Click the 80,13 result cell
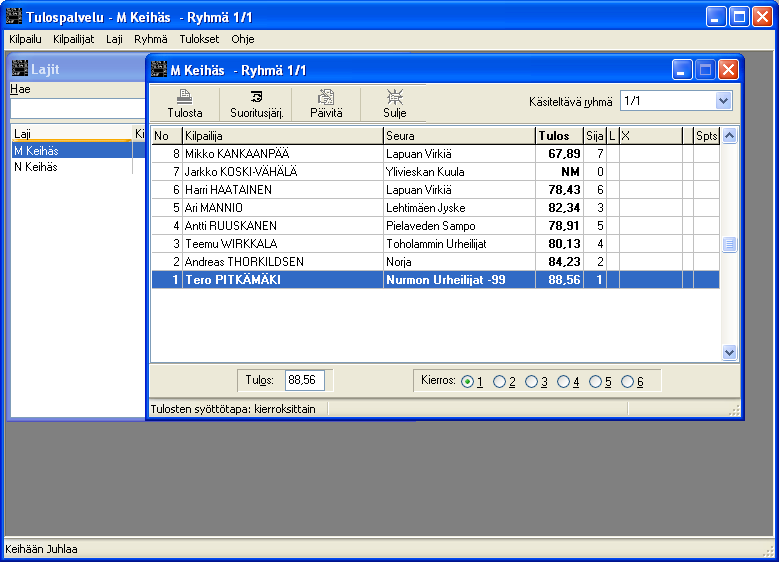 (x=559, y=243)
